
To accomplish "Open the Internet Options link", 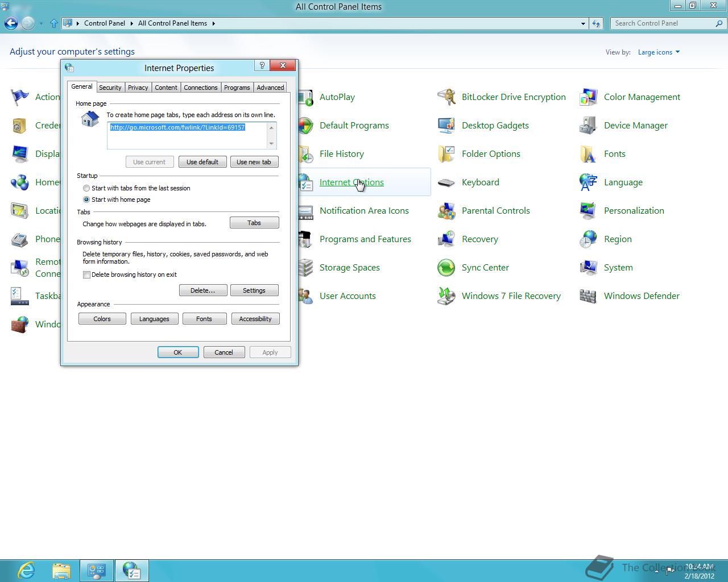I will [x=351, y=182].
